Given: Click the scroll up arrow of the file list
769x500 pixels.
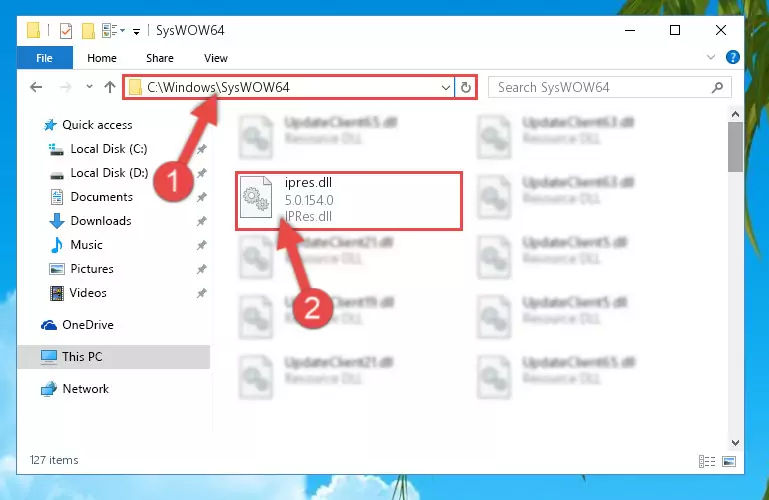Looking at the screenshot, I should 735,114.
